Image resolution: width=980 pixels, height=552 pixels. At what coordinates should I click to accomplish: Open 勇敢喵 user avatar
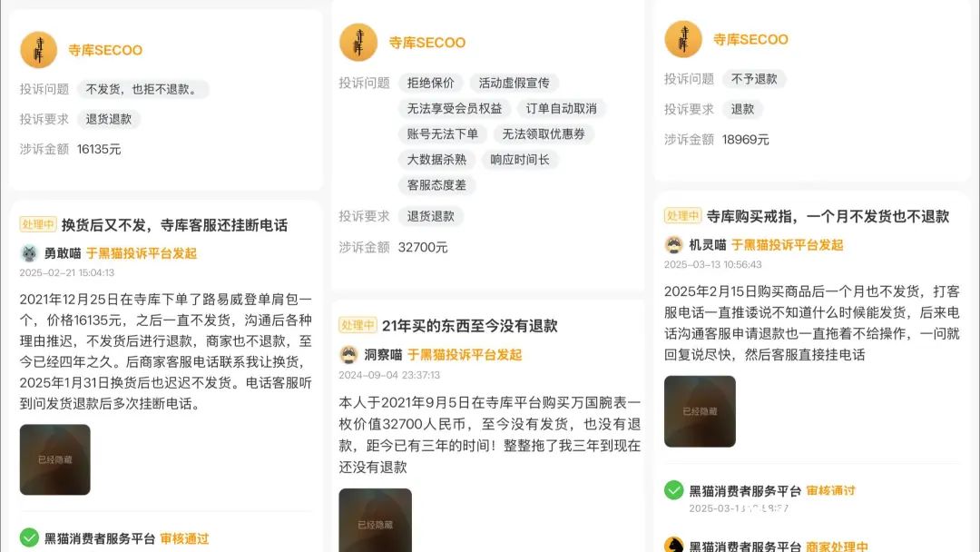tap(29, 253)
